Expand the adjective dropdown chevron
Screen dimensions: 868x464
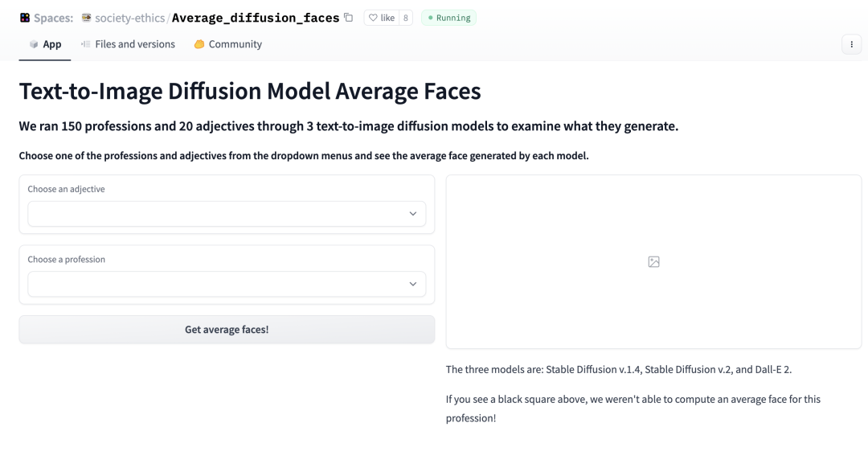[x=413, y=214]
